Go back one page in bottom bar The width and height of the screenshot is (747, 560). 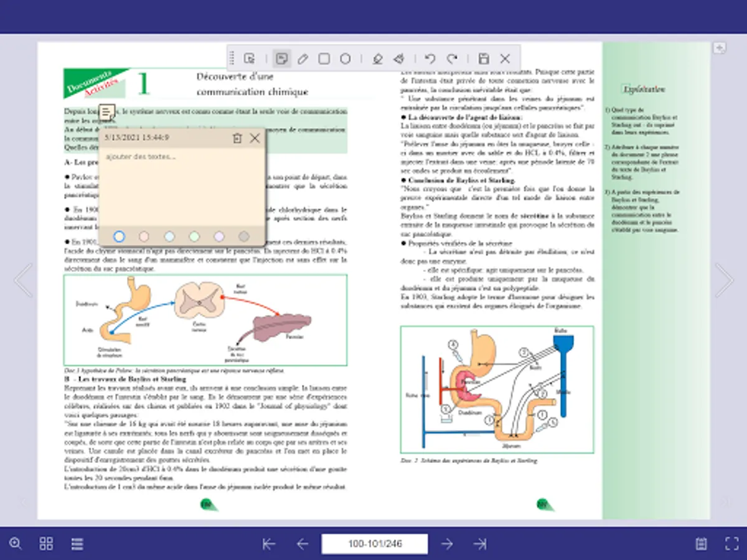click(x=303, y=544)
